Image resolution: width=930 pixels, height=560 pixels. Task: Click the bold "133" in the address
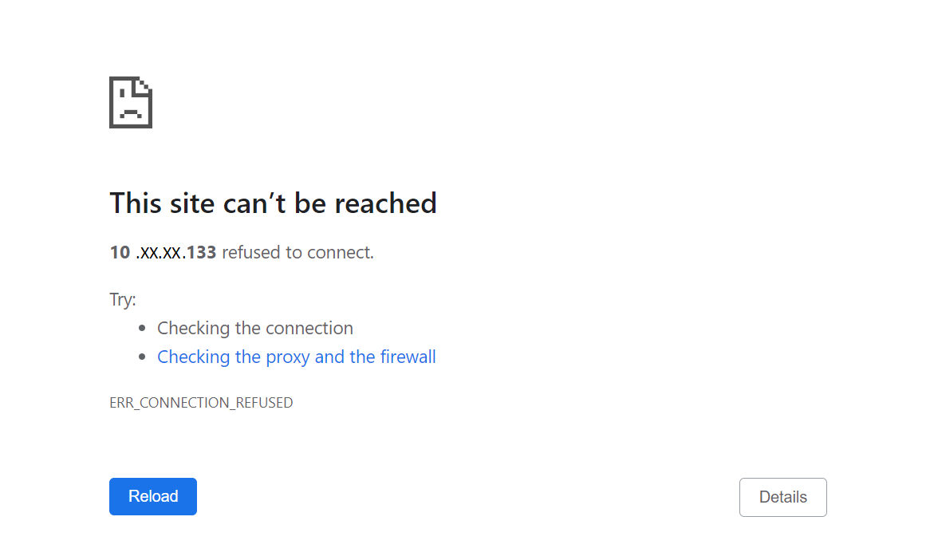pos(201,253)
